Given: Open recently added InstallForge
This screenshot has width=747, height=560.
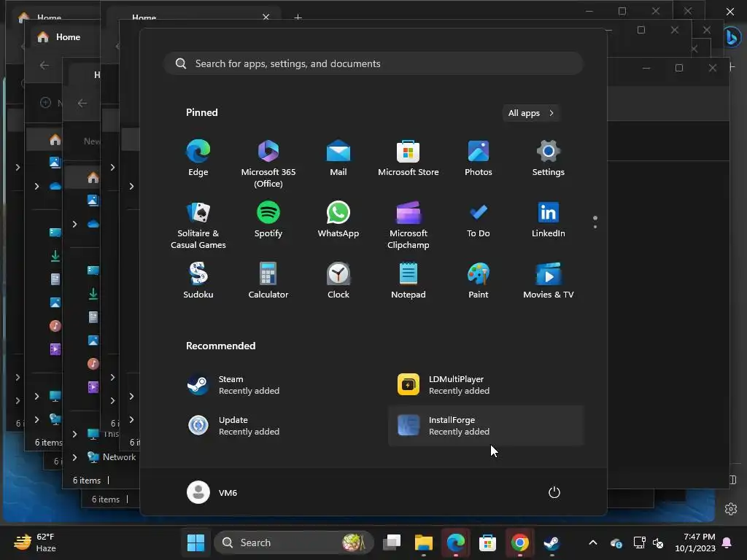Looking at the screenshot, I should pyautogui.click(x=486, y=426).
